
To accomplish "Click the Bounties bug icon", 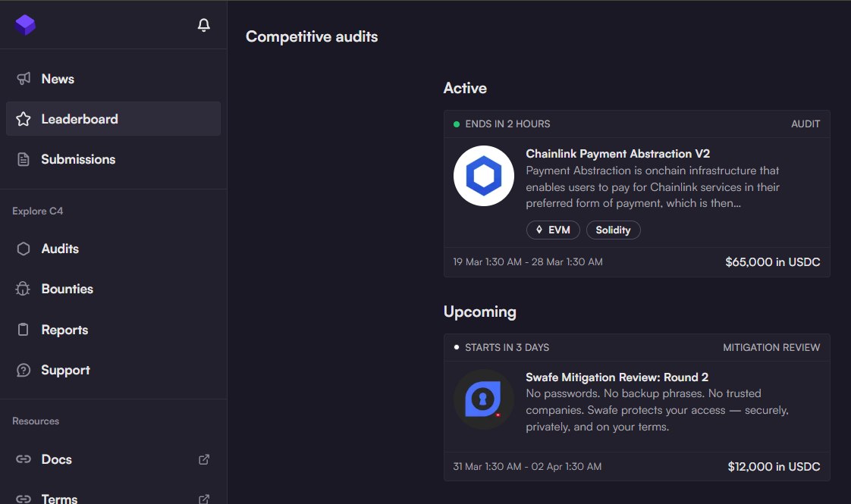I will 24,289.
